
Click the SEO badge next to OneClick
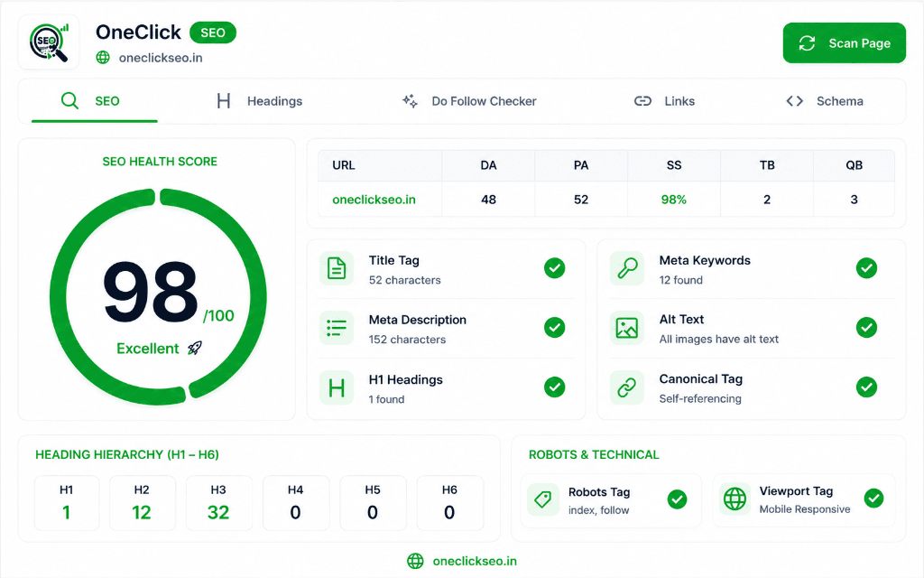click(x=213, y=33)
